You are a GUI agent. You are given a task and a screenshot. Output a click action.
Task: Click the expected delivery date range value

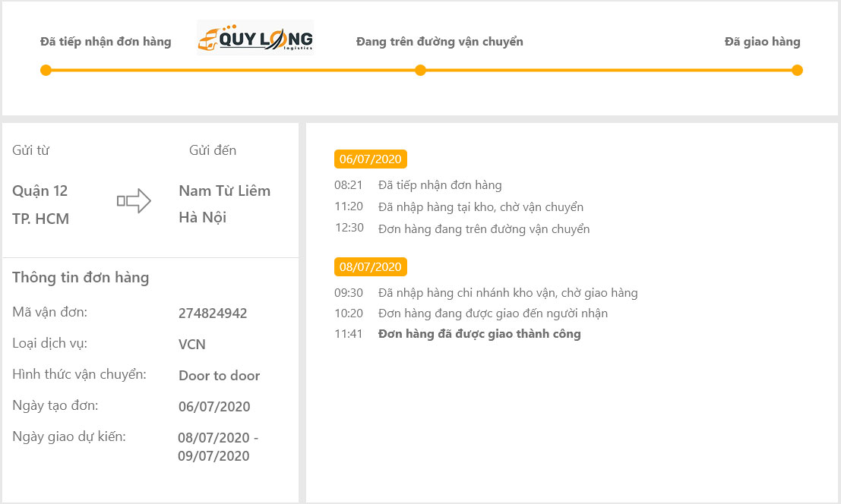[x=218, y=446]
